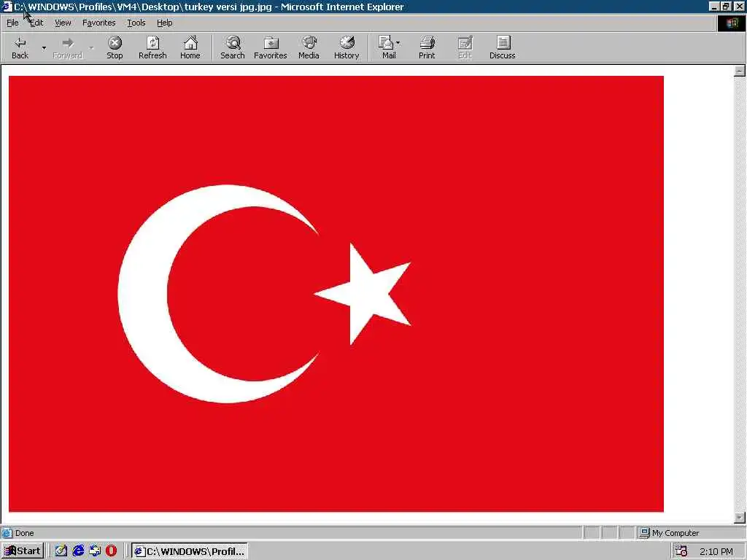This screenshot has width=747, height=560.
Task: Open the File menu
Action: 12,23
